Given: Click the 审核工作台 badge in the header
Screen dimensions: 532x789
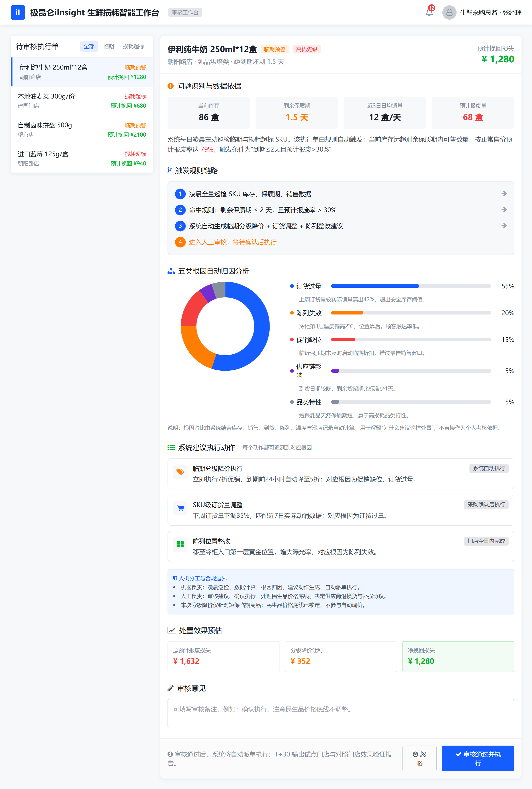Looking at the screenshot, I should pos(185,12).
